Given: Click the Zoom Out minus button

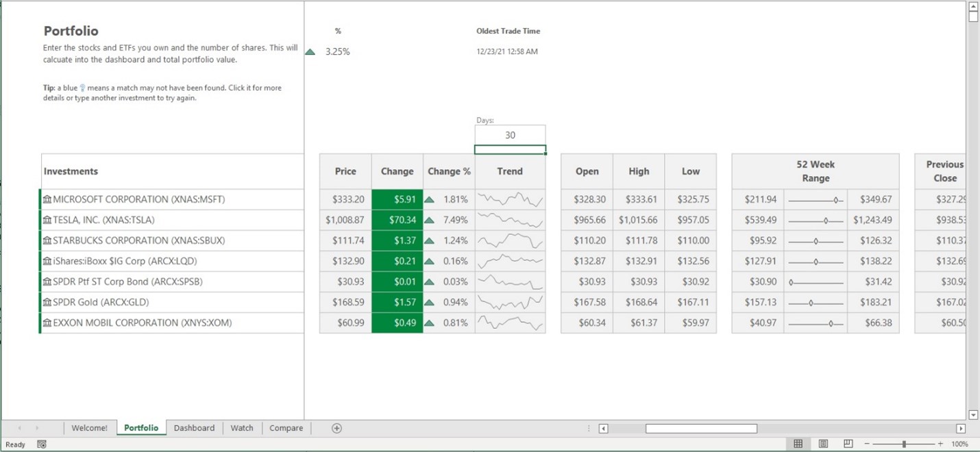Looking at the screenshot, I should pos(868,444).
